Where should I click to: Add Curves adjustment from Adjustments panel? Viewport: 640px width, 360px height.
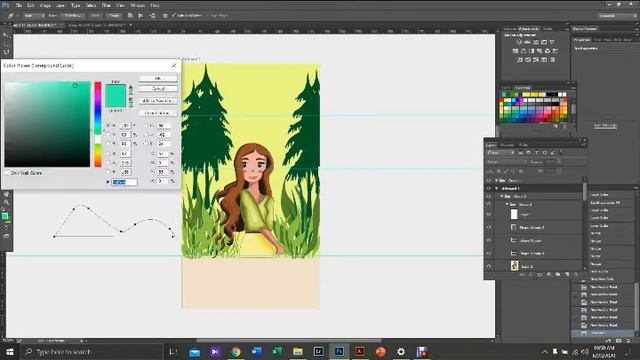pos(536,42)
